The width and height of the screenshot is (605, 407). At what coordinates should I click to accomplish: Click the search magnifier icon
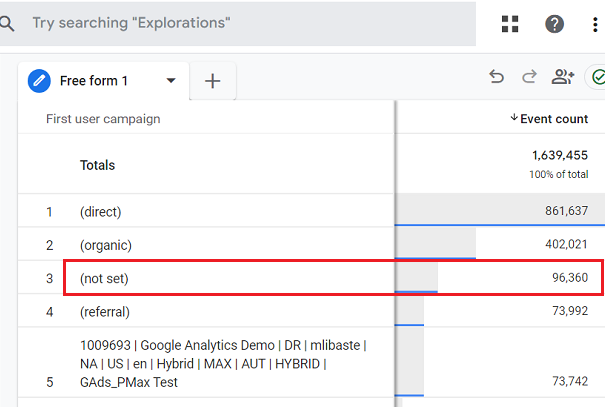tap(8, 22)
